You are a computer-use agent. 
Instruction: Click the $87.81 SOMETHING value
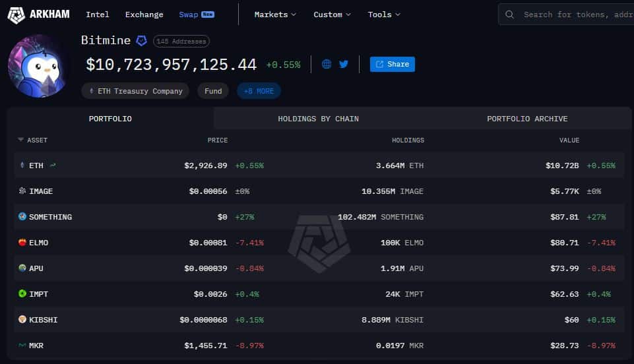pyautogui.click(x=565, y=217)
